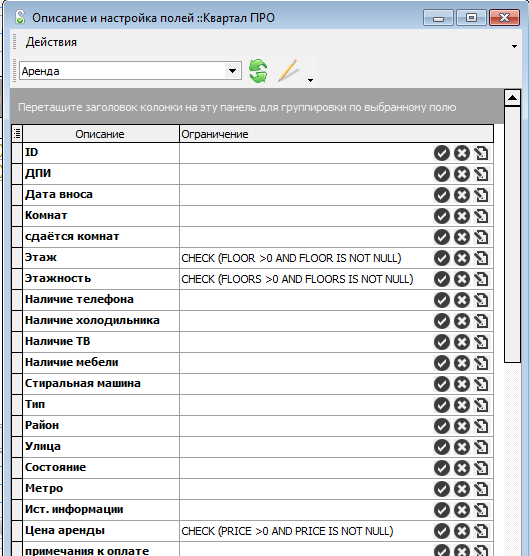Click the cross icon in the Район row
This screenshot has height=556, width=529.
[x=462, y=426]
